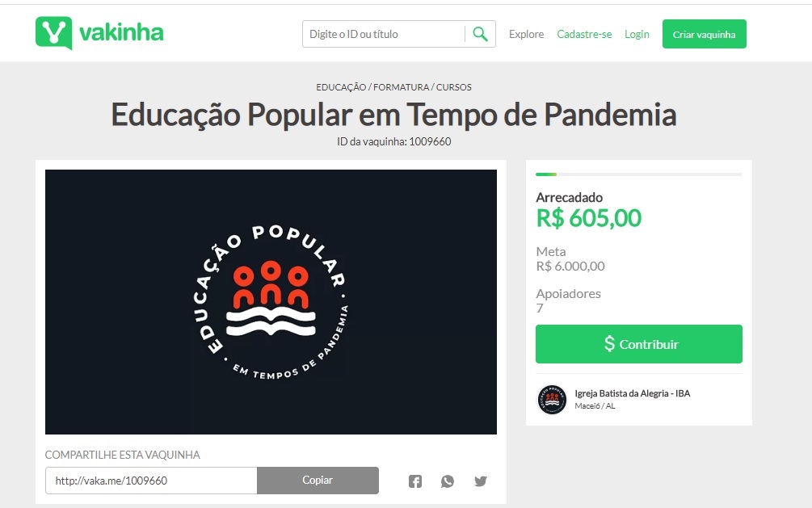Click the vakinha wordmark text
Viewport: 812px width, 508px height.
pyautogui.click(x=121, y=32)
